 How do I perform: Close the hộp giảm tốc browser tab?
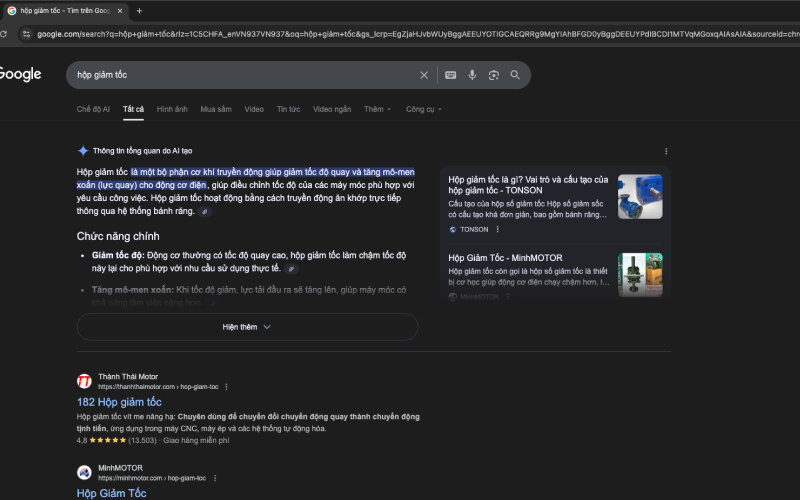[120, 11]
